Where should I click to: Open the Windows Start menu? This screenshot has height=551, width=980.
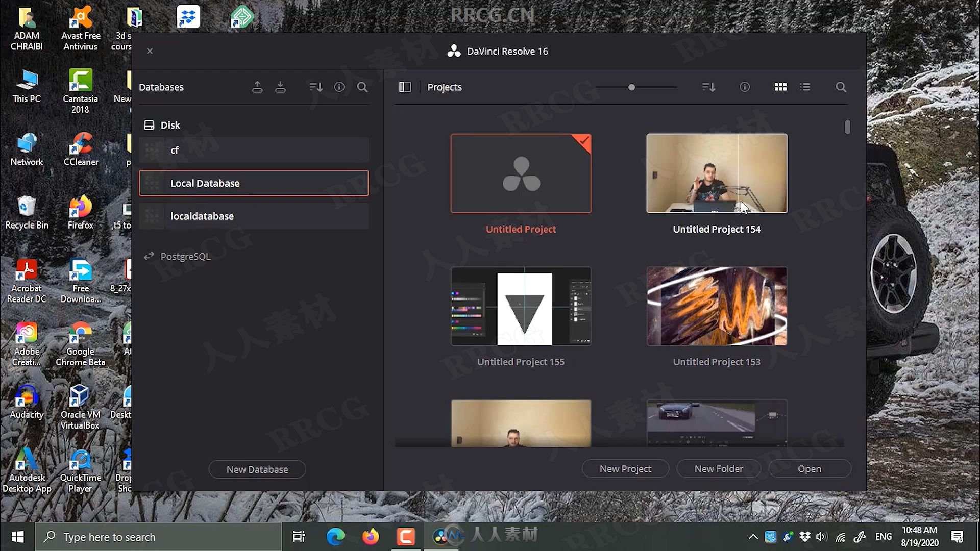[x=17, y=537]
